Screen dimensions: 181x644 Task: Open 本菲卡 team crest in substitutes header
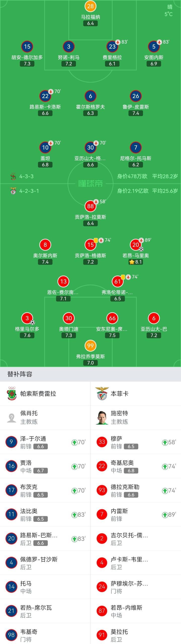102,393
